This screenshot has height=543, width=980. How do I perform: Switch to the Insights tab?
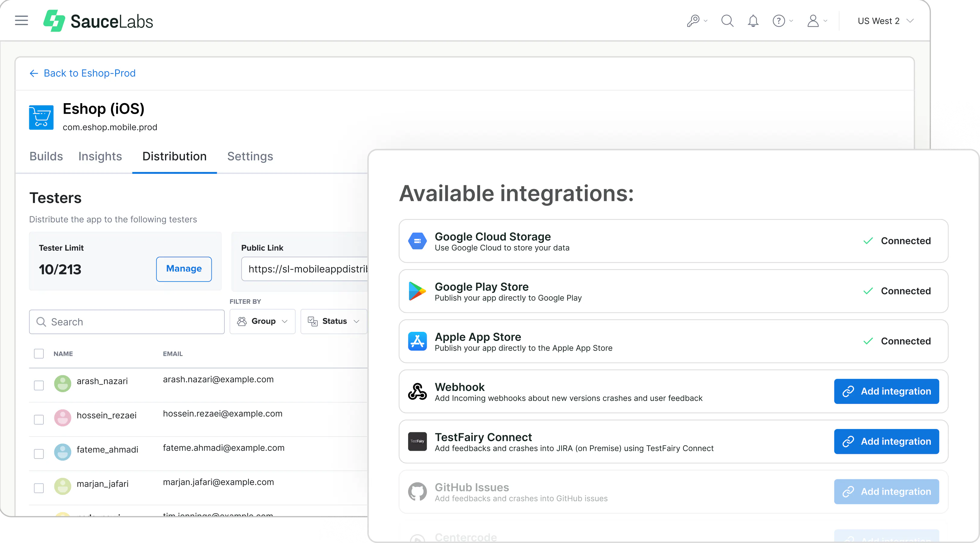(100, 156)
